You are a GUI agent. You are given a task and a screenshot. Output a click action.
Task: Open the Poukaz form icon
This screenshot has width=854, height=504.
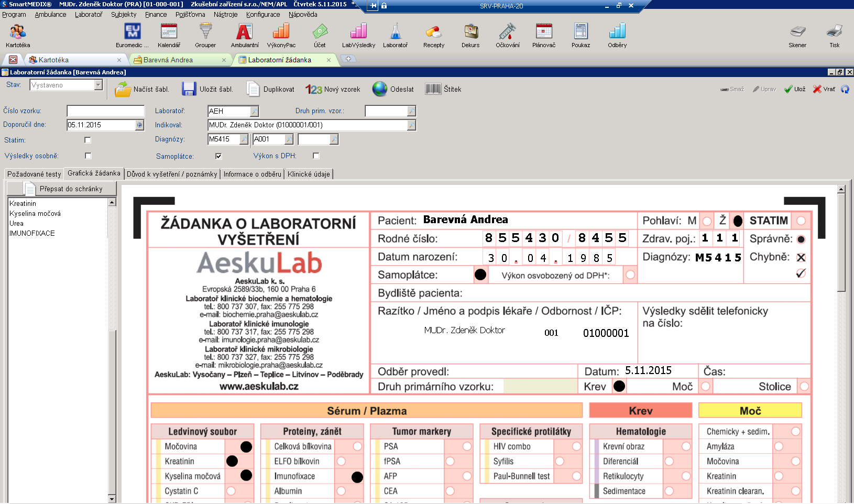581,36
